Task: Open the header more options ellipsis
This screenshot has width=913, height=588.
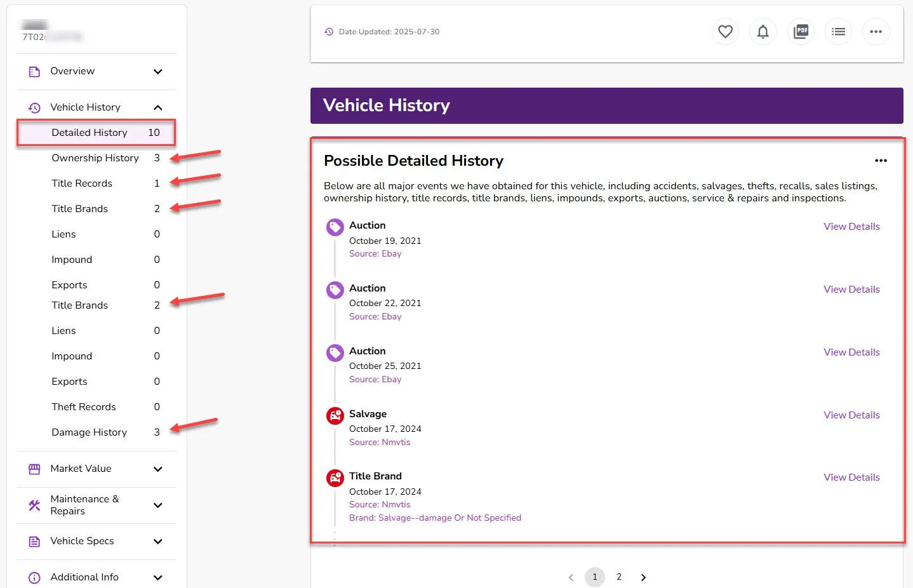Action: coord(876,32)
